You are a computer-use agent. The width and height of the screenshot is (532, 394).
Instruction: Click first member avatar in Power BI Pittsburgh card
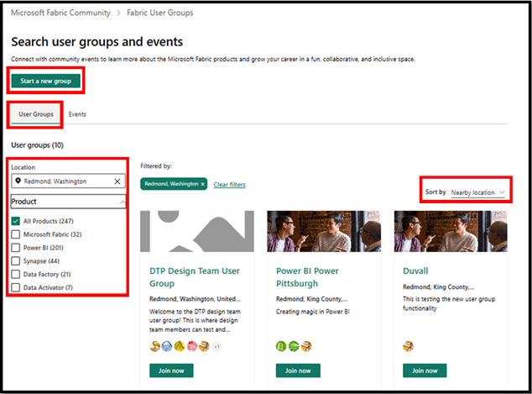[281, 346]
